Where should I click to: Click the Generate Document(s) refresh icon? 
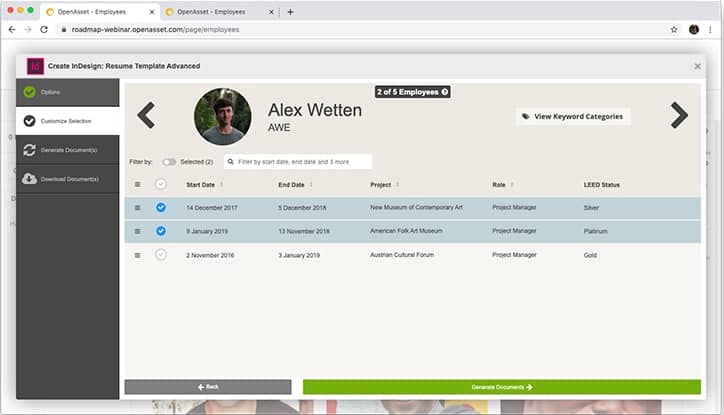(x=30, y=150)
